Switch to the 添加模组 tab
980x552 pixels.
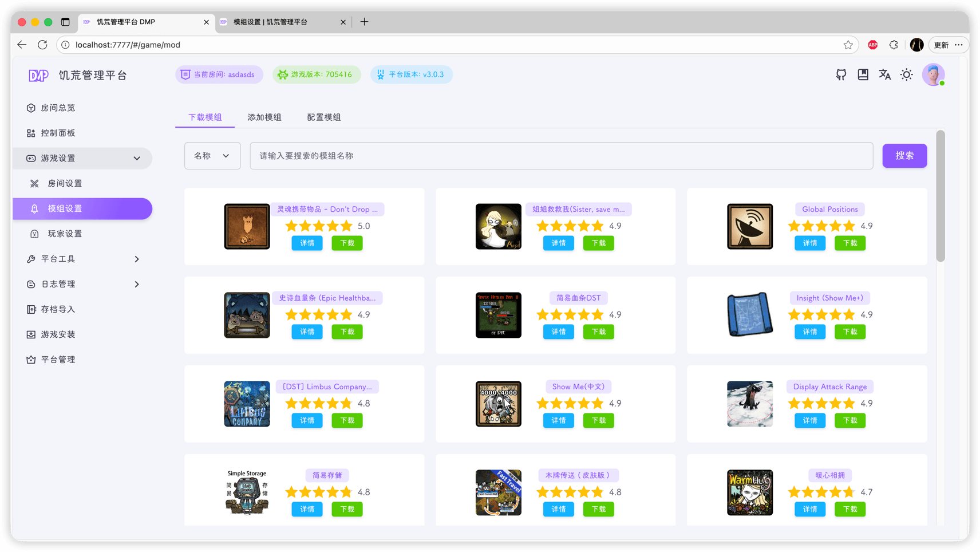coord(264,117)
